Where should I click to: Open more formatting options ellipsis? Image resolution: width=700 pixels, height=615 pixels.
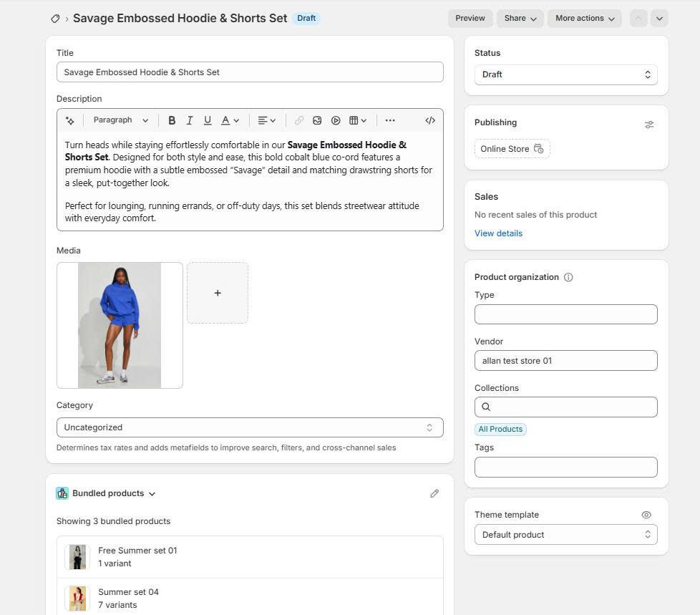tap(390, 120)
